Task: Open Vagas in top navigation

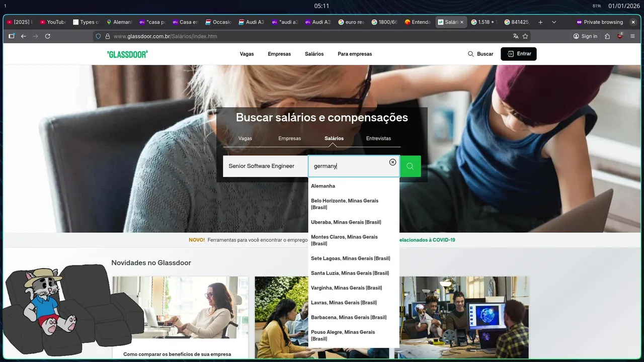Action: click(247, 54)
